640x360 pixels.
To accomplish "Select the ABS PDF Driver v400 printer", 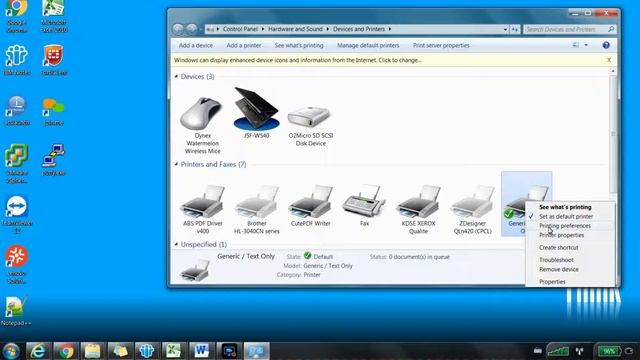I will pos(202,209).
